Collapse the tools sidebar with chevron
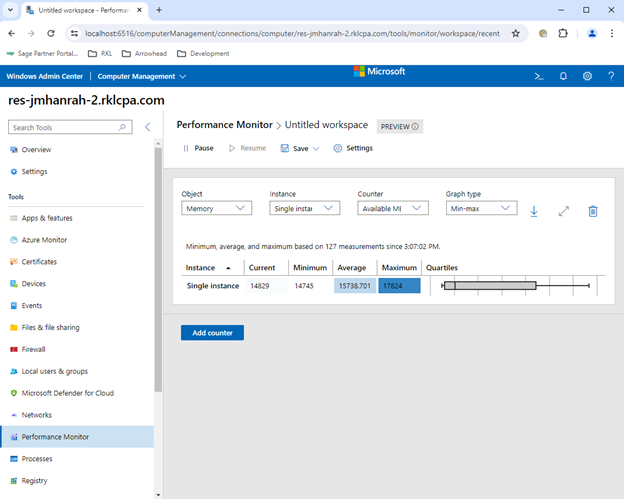 pyautogui.click(x=147, y=127)
